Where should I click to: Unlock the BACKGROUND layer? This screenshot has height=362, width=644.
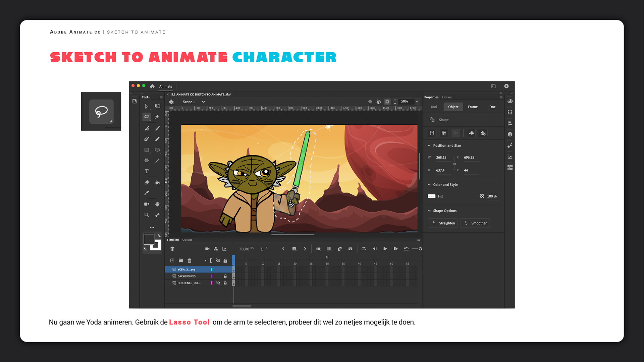tap(225, 276)
